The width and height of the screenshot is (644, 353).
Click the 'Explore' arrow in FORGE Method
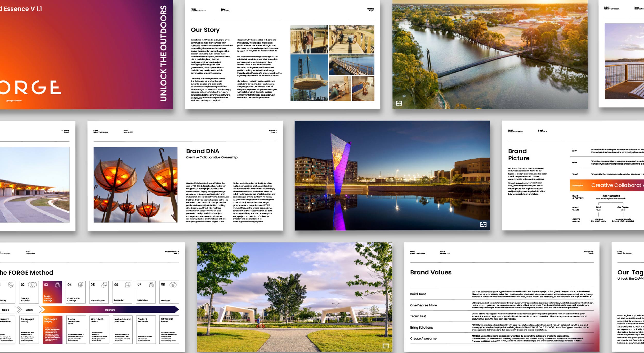point(9,310)
